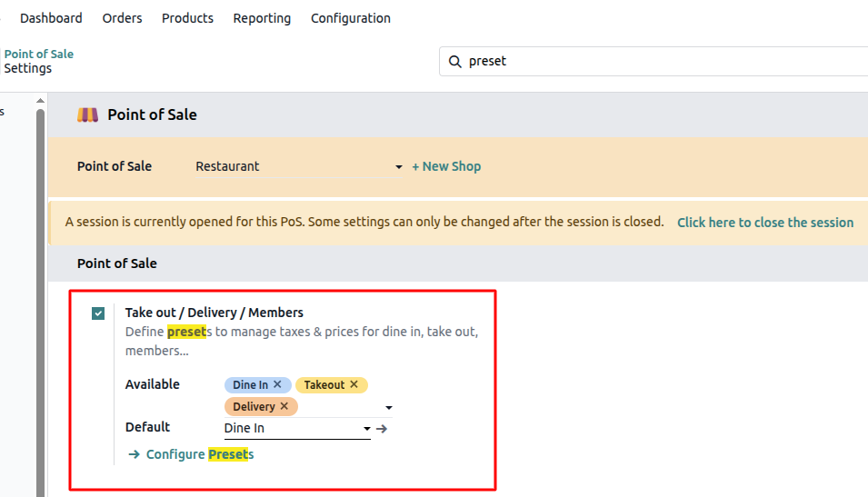The width and height of the screenshot is (868, 497).
Task: Remove the Delivery preset tag
Action: click(284, 406)
